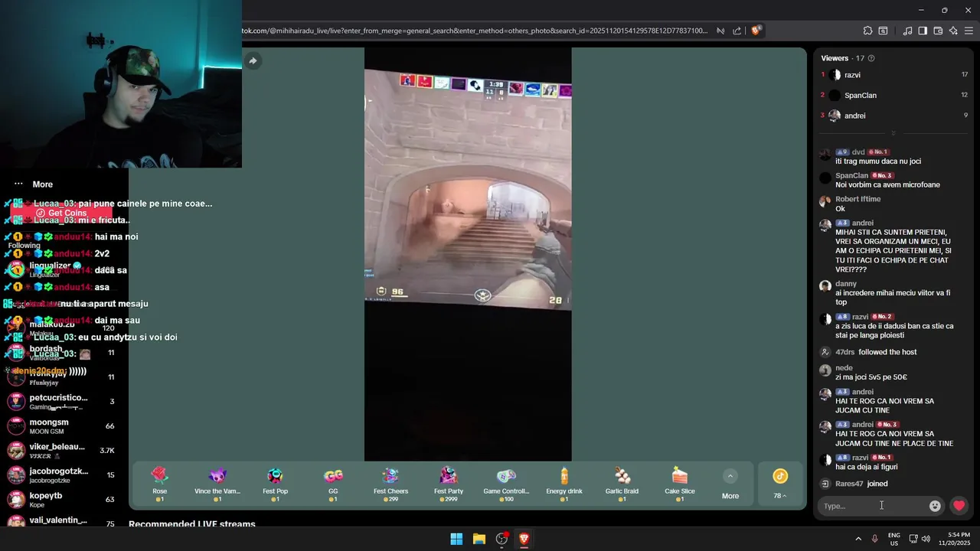This screenshot has height=551, width=980.
Task: Open volume control in system tray
Action: pos(926,539)
